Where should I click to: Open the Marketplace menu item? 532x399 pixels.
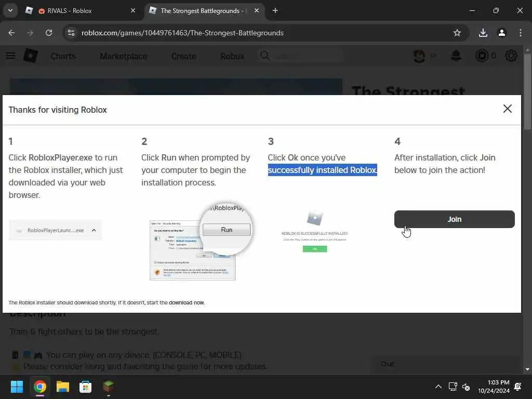coord(124,56)
